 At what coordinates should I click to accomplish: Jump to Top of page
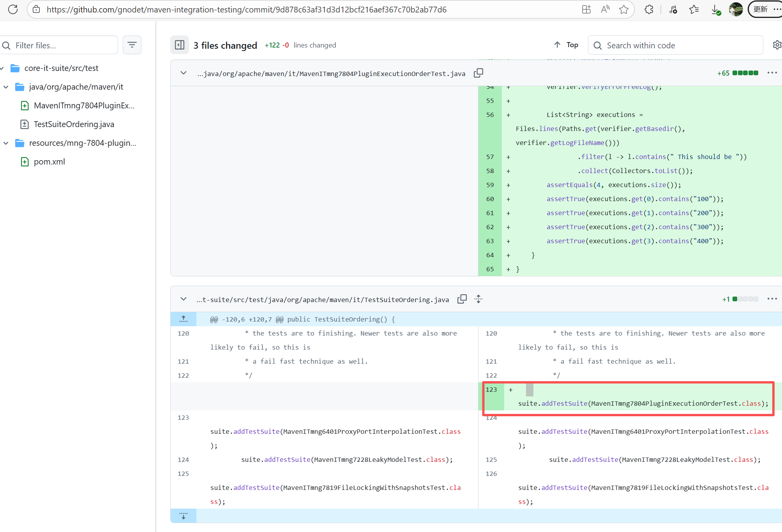pos(566,45)
